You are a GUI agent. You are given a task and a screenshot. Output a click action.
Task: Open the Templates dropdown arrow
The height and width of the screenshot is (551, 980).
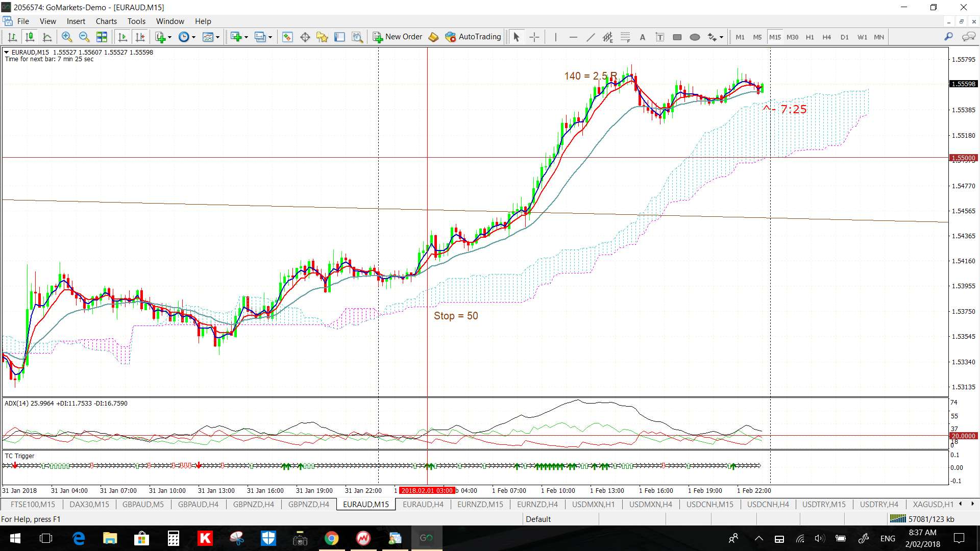coord(217,37)
